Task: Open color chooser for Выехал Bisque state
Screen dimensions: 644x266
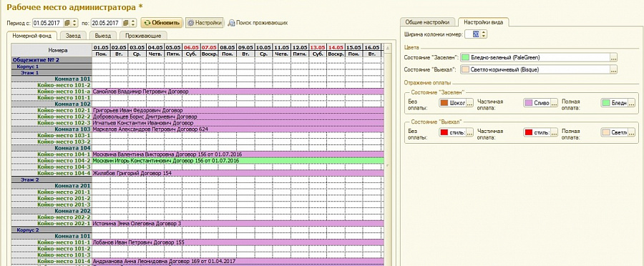Action: point(614,70)
